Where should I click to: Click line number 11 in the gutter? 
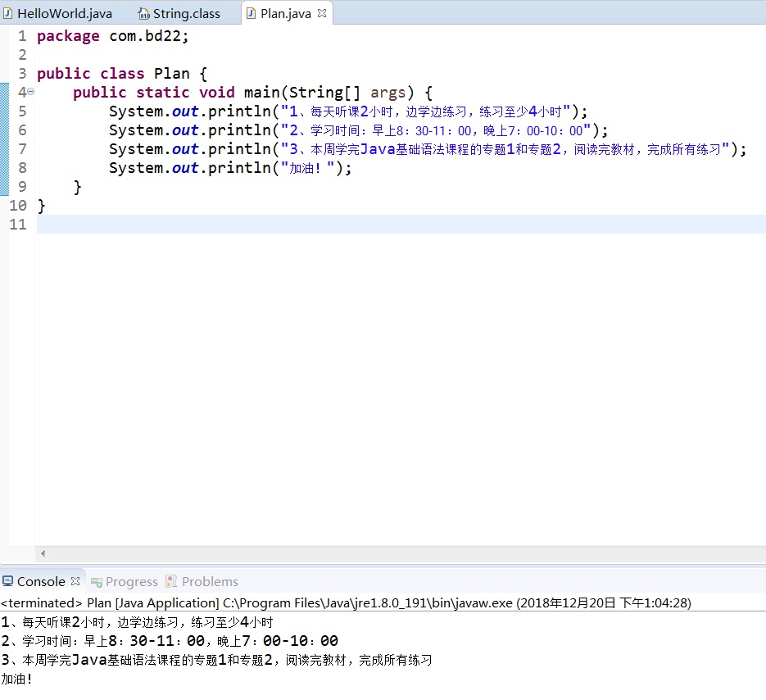18,224
